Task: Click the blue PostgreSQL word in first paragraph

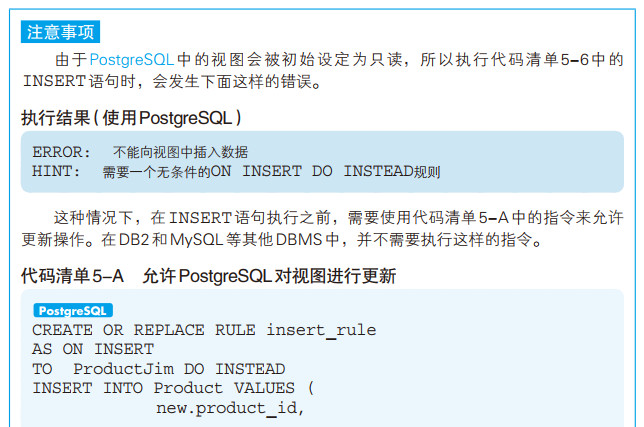Action: (131, 60)
